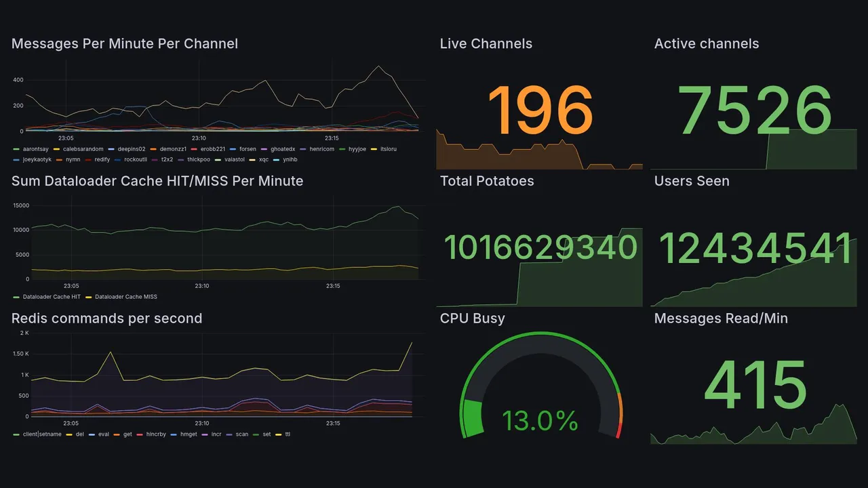Toggle the get Redis command series
The height and width of the screenshot is (488, 868).
(127, 434)
